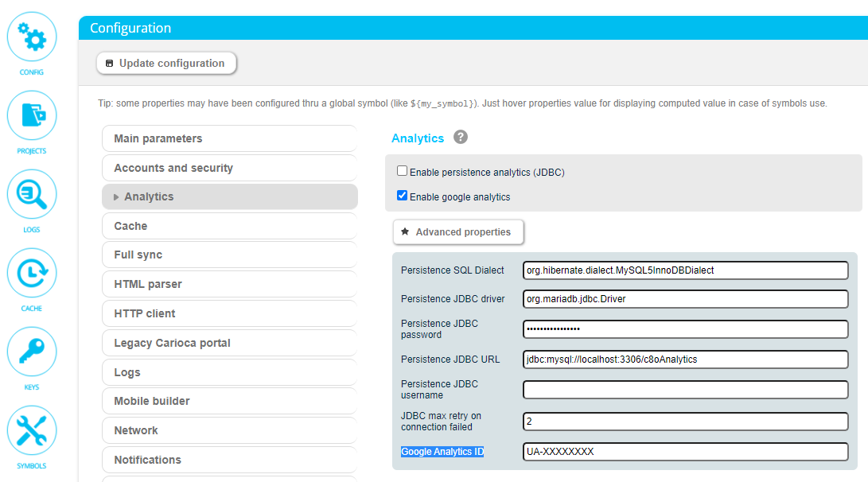Go to HTTP client settings
868x482 pixels.
tap(229, 313)
